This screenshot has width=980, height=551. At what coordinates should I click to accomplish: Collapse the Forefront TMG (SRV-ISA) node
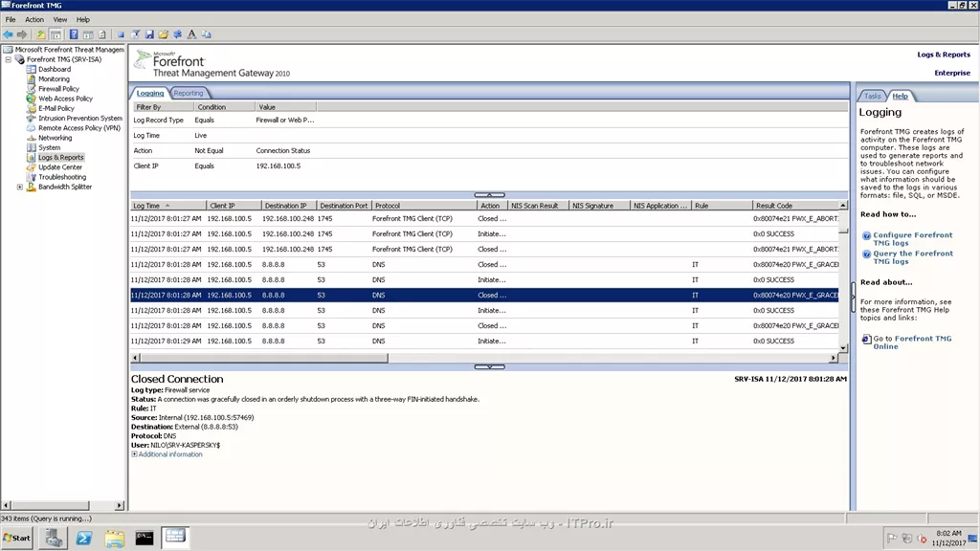(x=8, y=59)
